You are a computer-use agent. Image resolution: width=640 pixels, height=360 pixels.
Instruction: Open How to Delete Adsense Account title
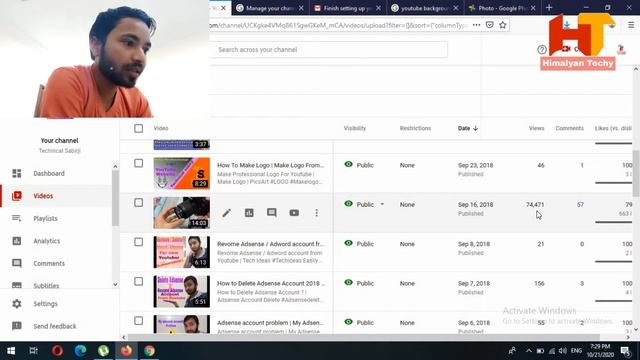pos(271,283)
